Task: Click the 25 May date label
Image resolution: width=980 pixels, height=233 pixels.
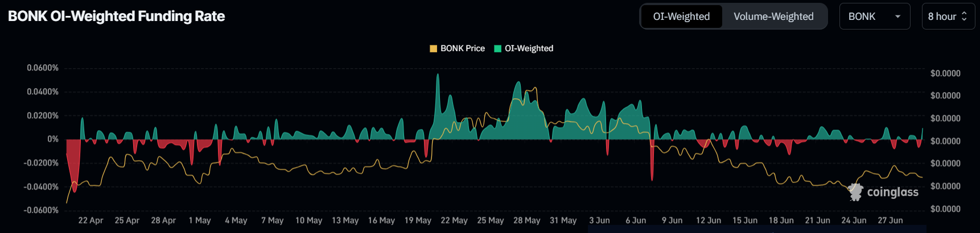Action: 491,220
